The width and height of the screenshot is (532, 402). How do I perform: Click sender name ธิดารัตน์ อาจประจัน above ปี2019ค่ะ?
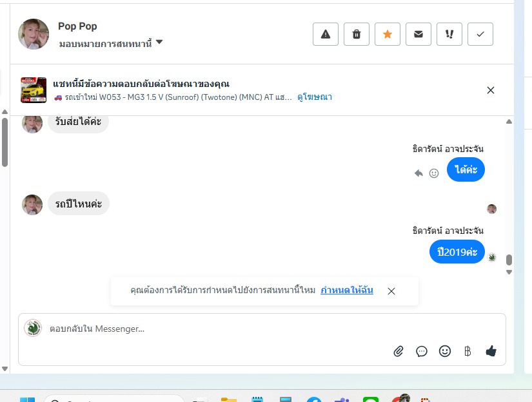pyautogui.click(x=448, y=231)
